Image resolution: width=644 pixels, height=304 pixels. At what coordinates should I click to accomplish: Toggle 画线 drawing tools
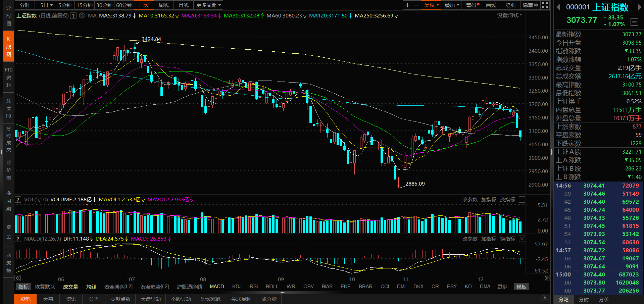pyautogui.click(x=491, y=5)
